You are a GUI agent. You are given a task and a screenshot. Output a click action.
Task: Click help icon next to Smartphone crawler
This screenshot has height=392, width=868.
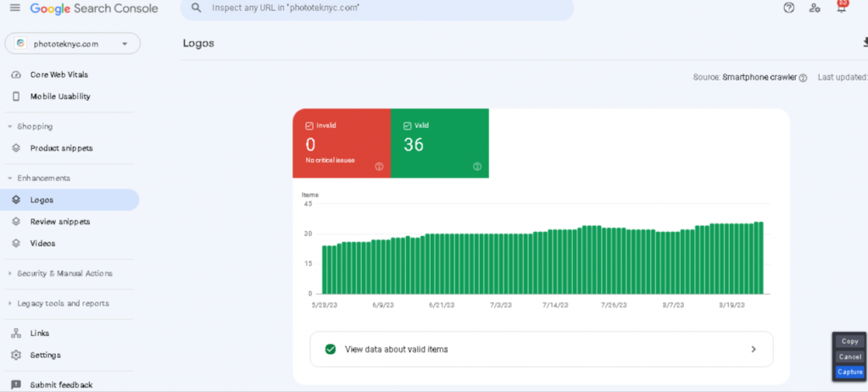803,78
